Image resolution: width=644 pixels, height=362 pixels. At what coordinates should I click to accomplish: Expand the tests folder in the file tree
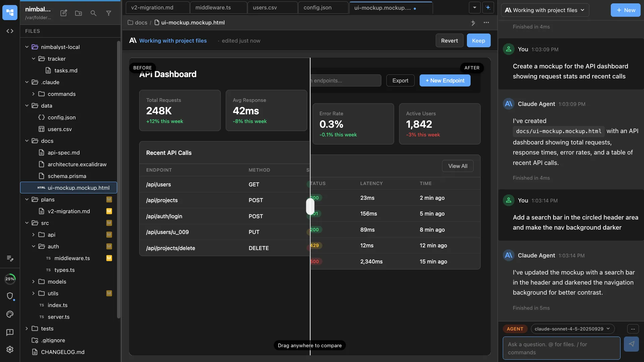point(27,328)
